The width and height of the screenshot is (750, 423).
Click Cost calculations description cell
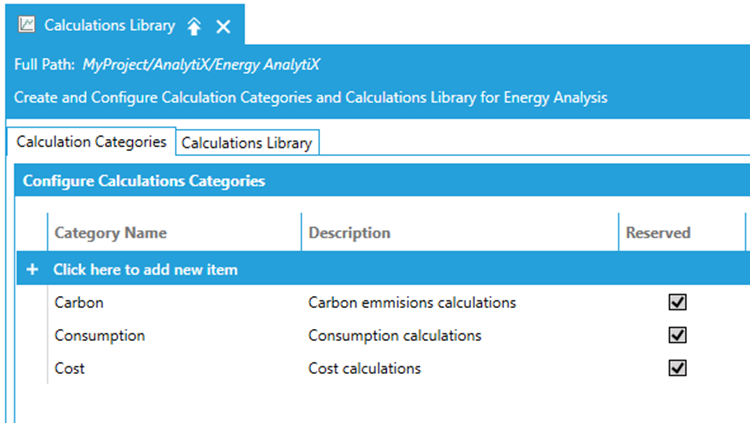pyautogui.click(x=365, y=368)
